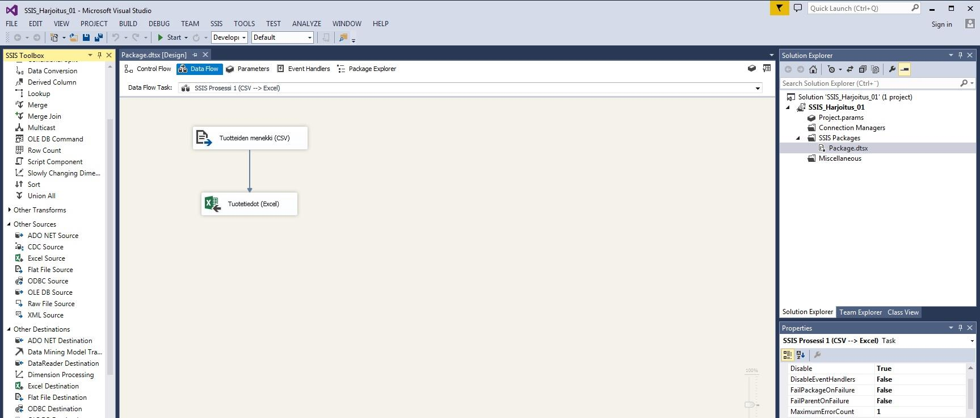Click the Sync with Active Document icon
The image size is (980, 418).
pyautogui.click(x=850, y=69)
